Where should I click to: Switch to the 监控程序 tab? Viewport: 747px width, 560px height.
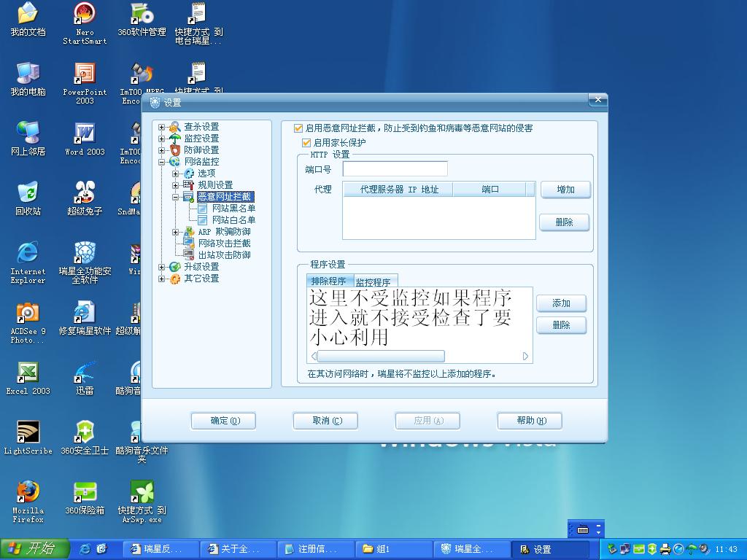point(373,281)
